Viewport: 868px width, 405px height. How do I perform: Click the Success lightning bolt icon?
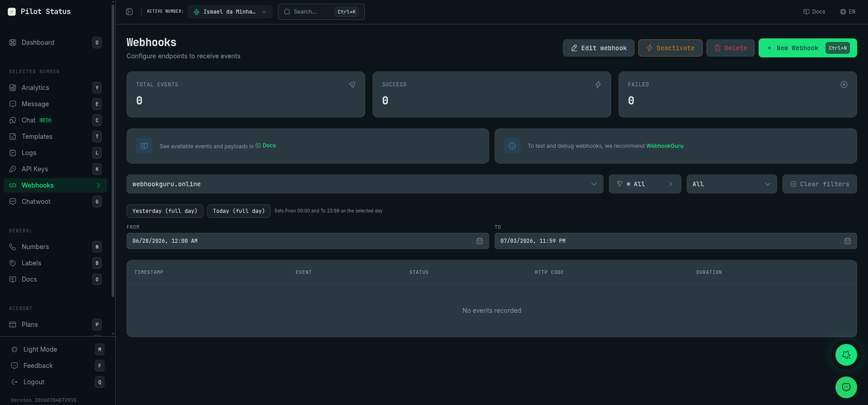[598, 85]
